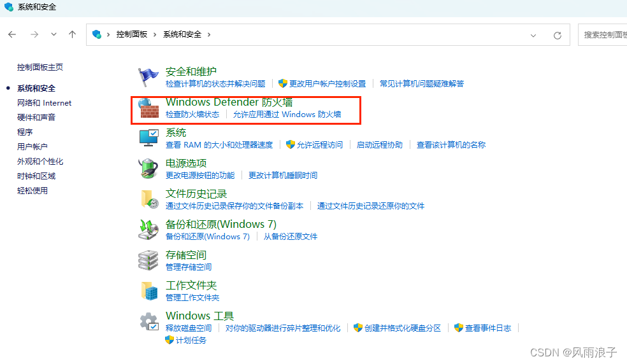Screen dimensions: 627x364
Task: Open 时钟和区域 category in sidebar
Action: [x=36, y=176]
